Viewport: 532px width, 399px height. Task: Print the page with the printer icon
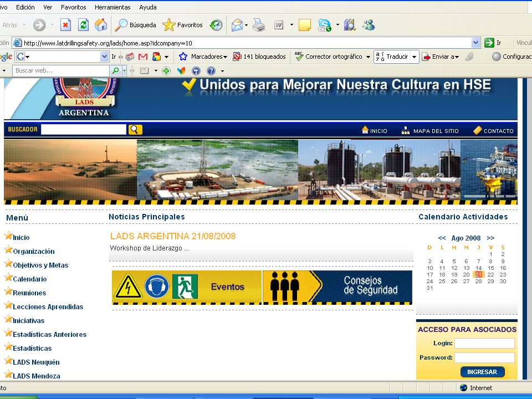click(259, 25)
